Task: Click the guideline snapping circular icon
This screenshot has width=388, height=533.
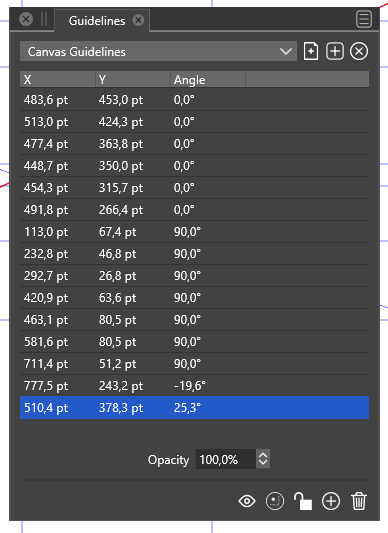Action: (x=275, y=501)
